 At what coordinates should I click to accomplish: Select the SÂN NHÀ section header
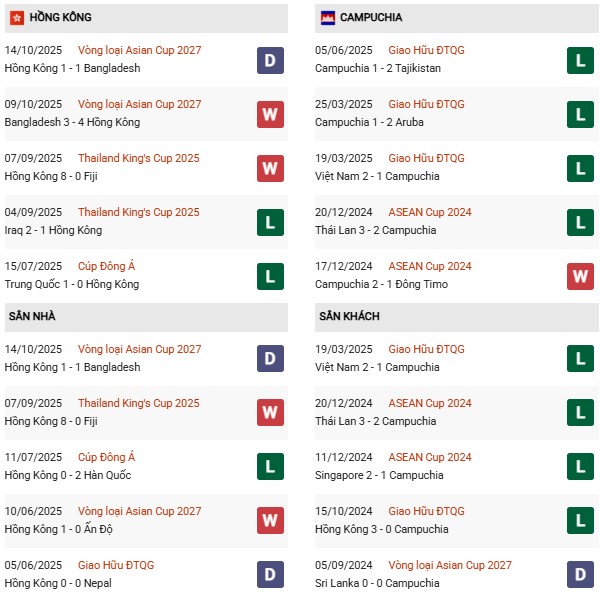click(x=34, y=316)
